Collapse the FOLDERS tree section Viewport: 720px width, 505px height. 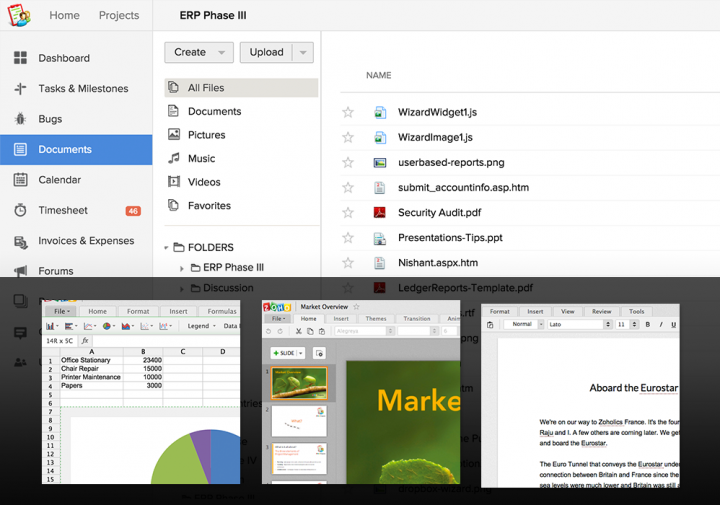tap(166, 248)
